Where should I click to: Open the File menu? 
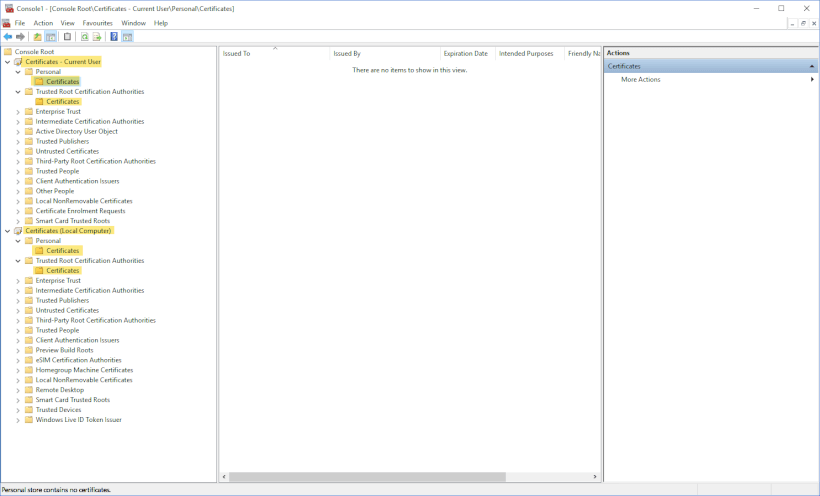(x=20, y=23)
